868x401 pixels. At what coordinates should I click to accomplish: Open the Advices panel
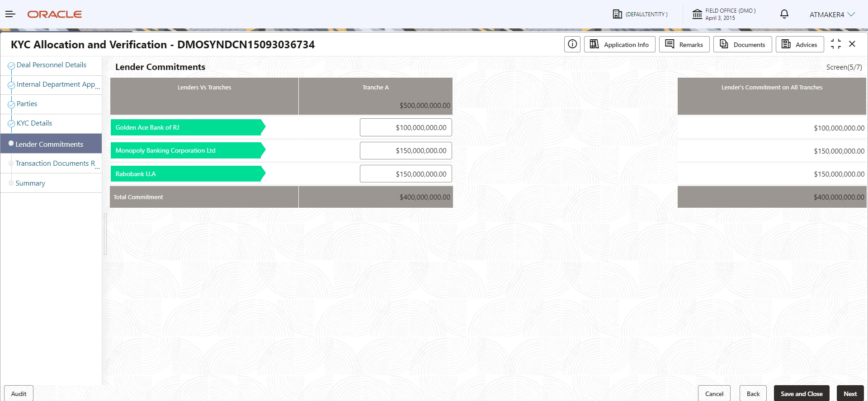[x=800, y=44]
